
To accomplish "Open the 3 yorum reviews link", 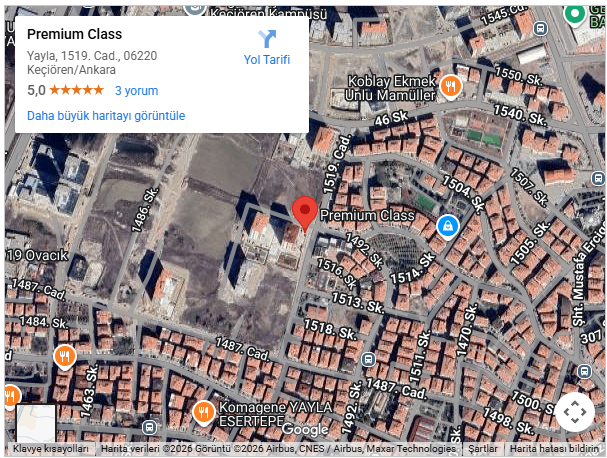I will (136, 91).
